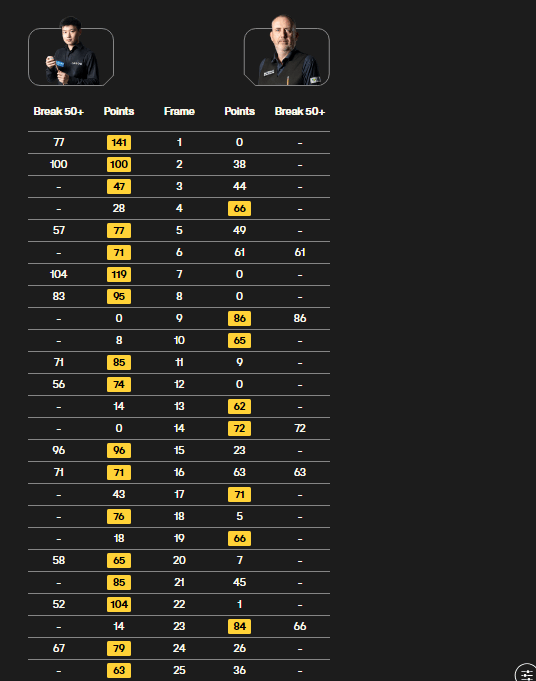Click the right player's Points column header
This screenshot has width=536, height=681.
(x=239, y=111)
